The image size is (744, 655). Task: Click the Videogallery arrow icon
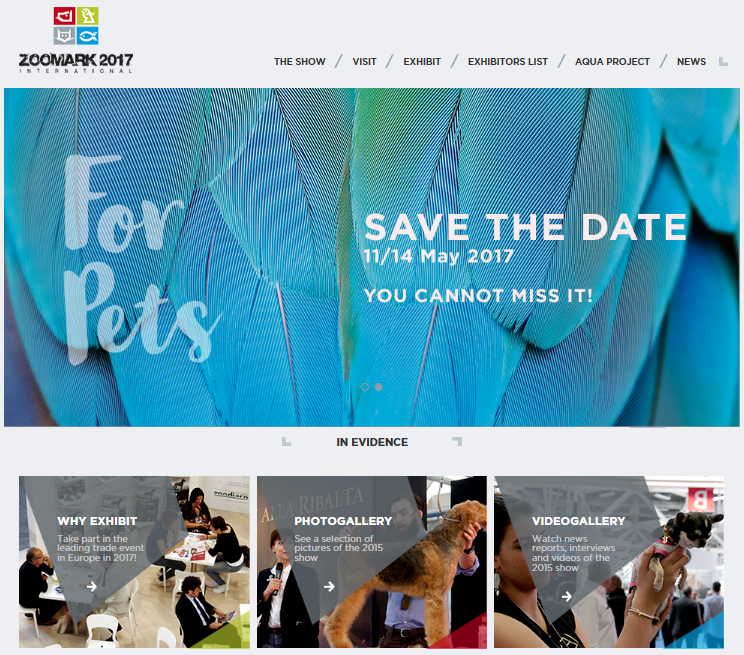tap(567, 596)
